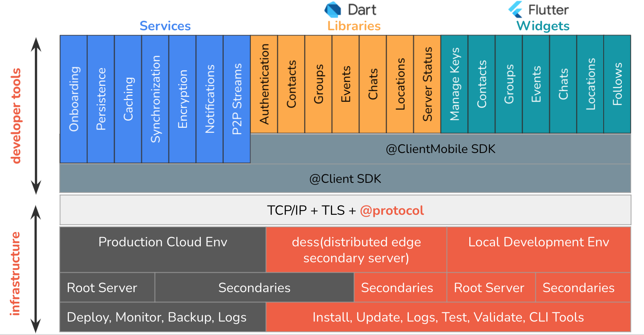This screenshot has height=335, width=644.
Task: Select the Production Cloud Env block
Action: click(x=163, y=250)
